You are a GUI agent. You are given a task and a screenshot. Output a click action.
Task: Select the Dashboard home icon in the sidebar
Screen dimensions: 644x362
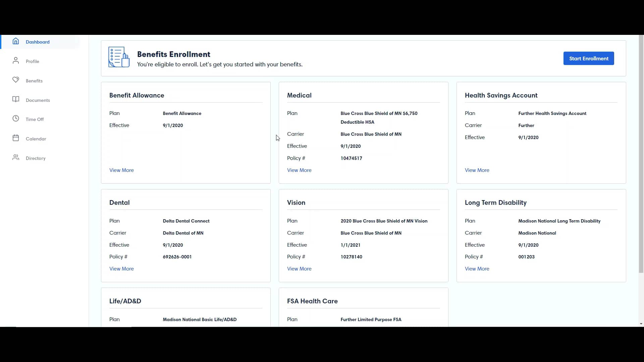(x=16, y=41)
